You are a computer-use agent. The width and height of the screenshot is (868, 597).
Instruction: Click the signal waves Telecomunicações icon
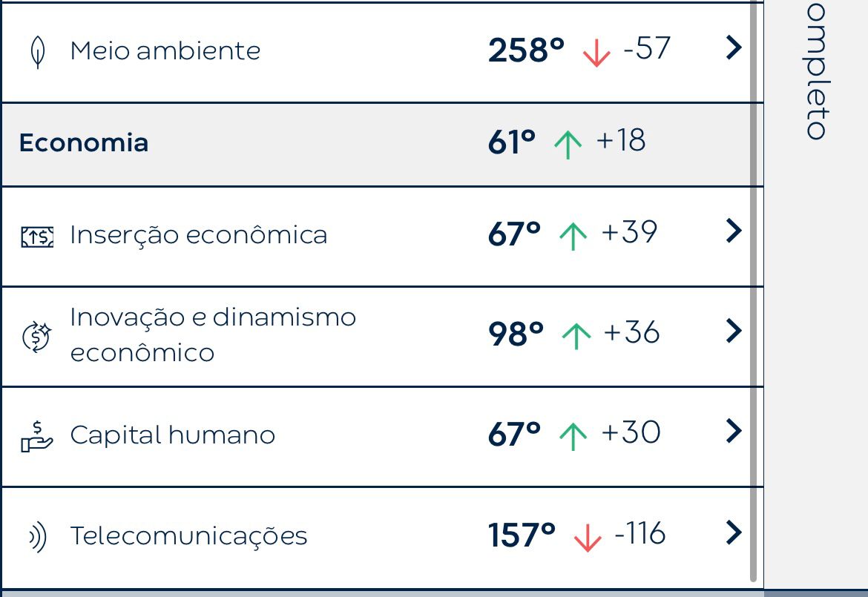38,537
